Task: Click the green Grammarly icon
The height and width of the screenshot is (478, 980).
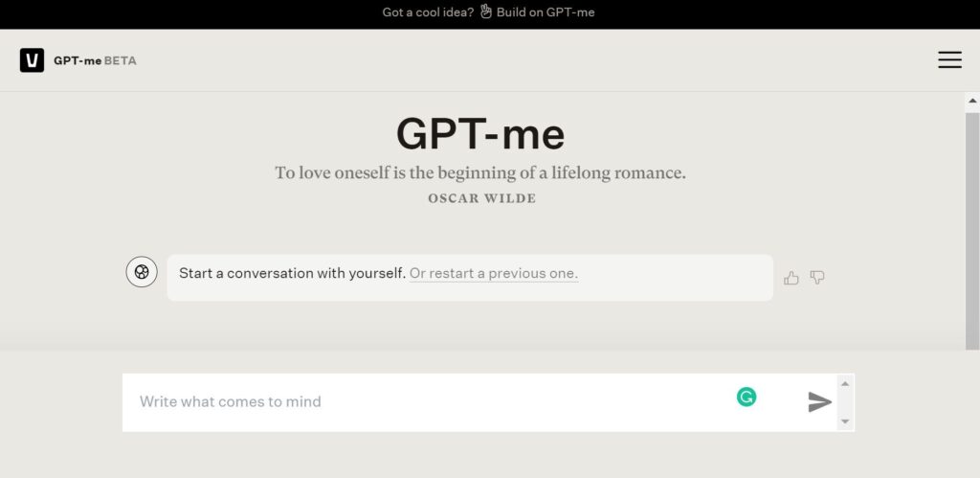Action: point(746,397)
